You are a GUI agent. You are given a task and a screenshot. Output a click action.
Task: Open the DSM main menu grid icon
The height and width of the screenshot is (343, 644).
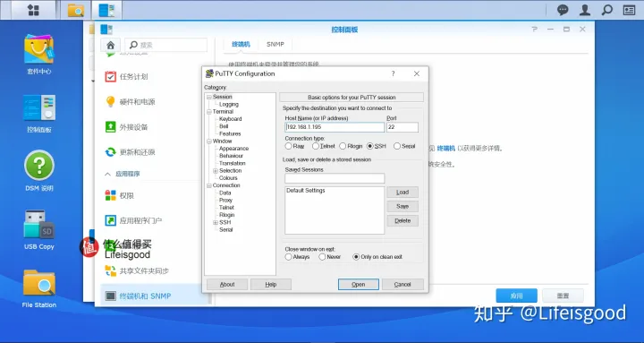(x=33, y=10)
